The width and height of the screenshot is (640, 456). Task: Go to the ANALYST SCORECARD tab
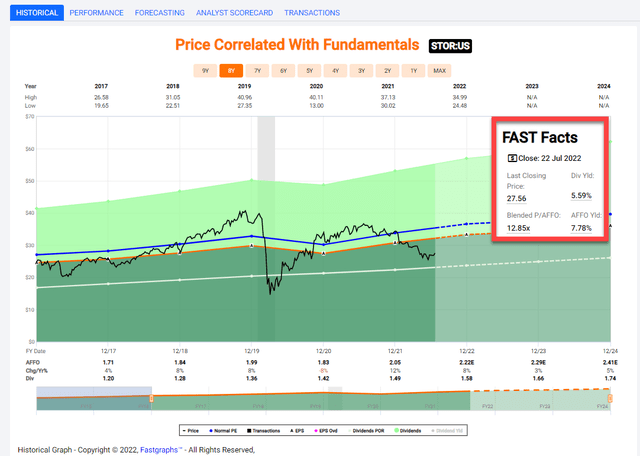pyautogui.click(x=234, y=13)
